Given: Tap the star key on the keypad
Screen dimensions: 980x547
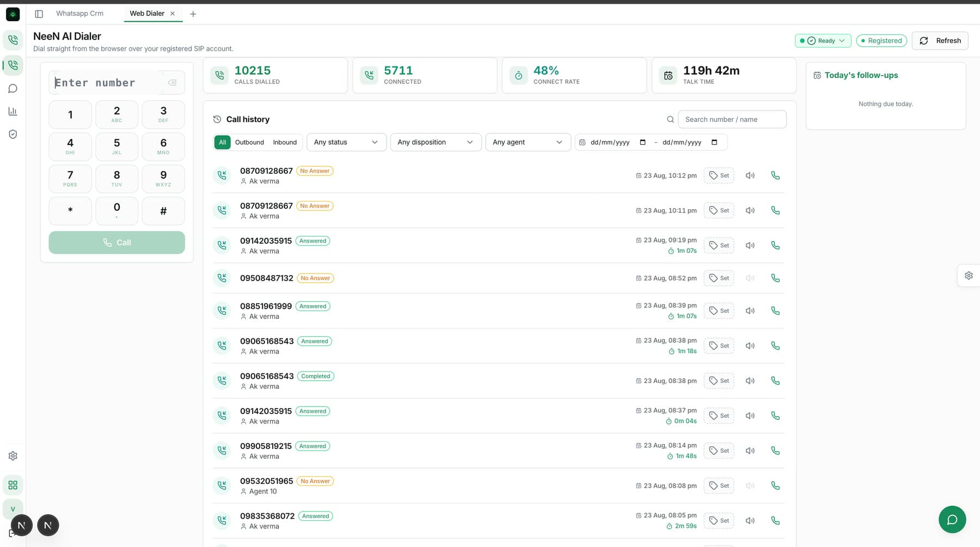Looking at the screenshot, I should (70, 211).
